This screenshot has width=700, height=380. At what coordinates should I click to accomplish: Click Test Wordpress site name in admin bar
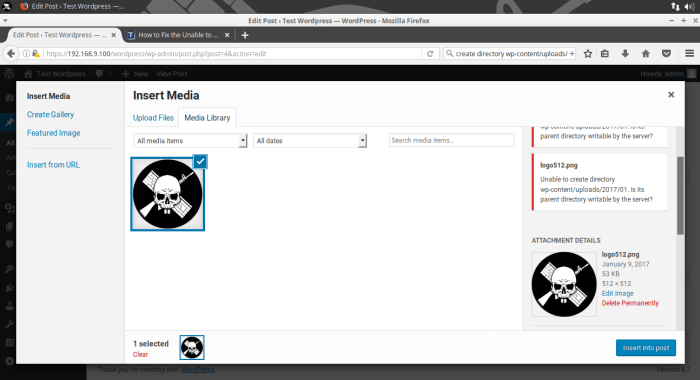(x=55, y=74)
